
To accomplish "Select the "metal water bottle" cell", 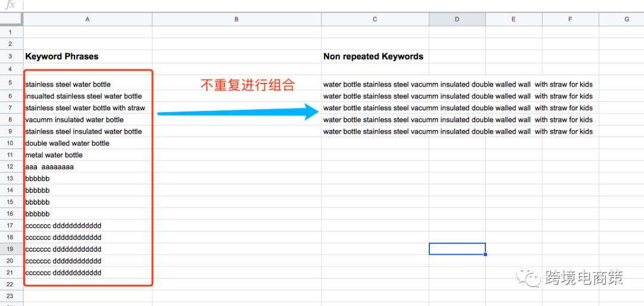I will tap(54, 155).
